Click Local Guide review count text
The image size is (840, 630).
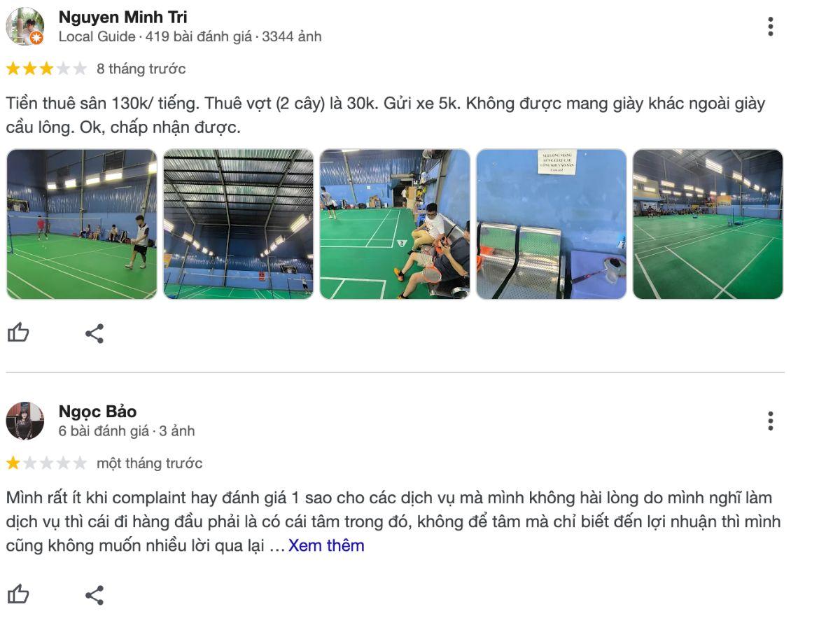pyautogui.click(x=190, y=36)
